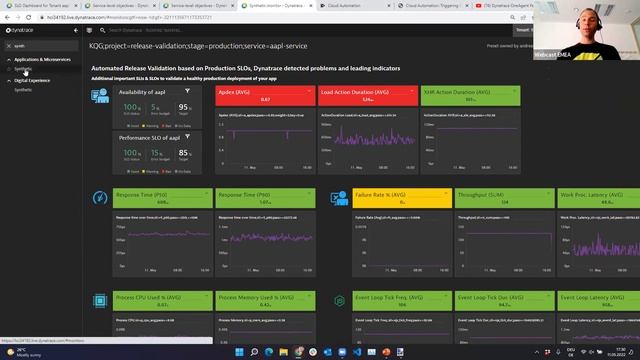640x360 pixels.
Task: Open the chat notification icon in header
Action: click(x=89, y=30)
